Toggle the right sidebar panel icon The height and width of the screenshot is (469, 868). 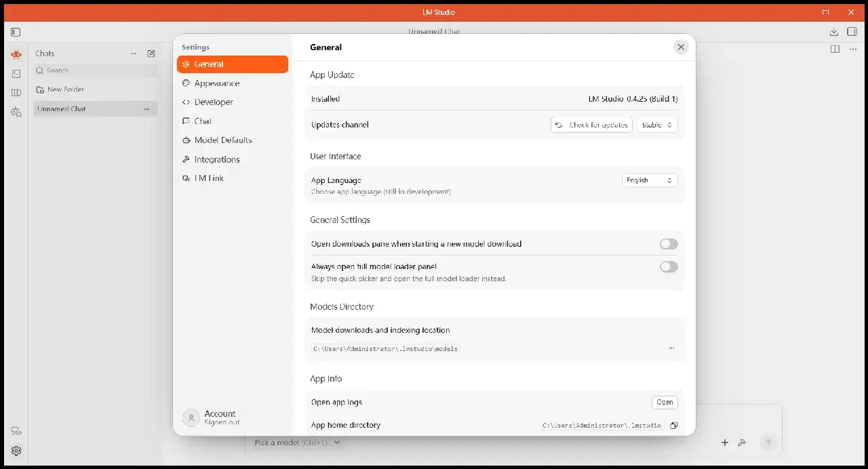(852, 32)
